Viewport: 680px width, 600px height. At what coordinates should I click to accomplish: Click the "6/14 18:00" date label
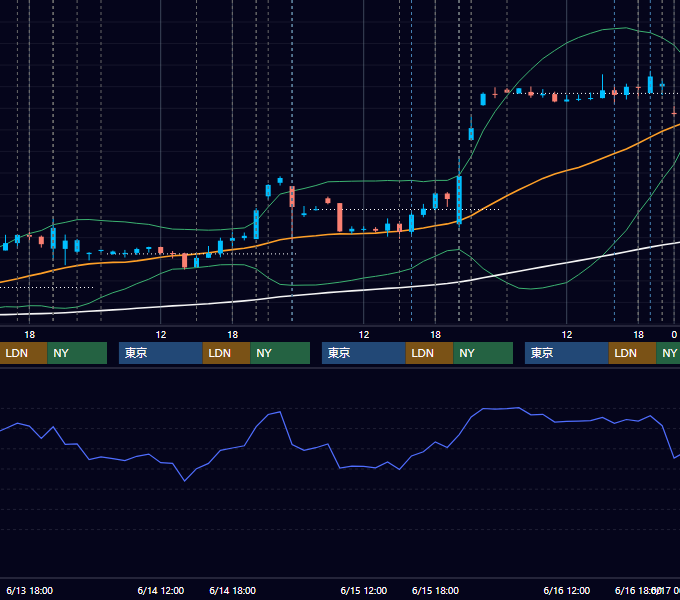232,590
